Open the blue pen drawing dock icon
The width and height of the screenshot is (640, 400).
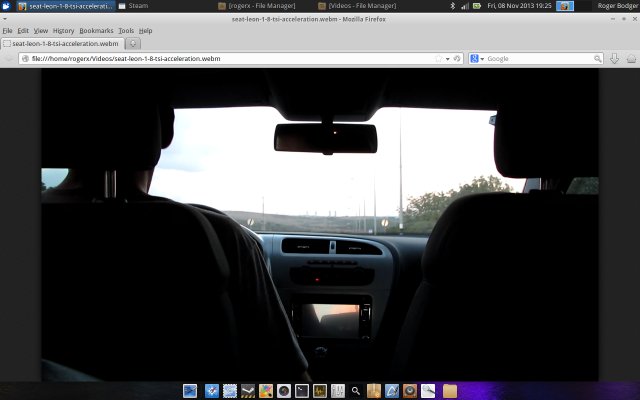tap(392, 391)
